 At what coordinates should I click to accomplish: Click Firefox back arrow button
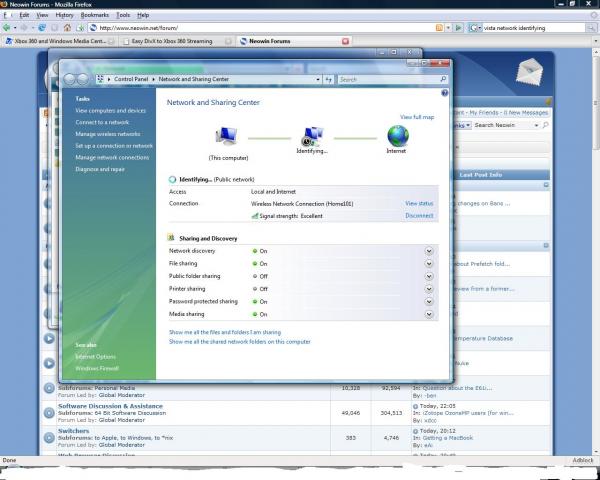coord(6,28)
